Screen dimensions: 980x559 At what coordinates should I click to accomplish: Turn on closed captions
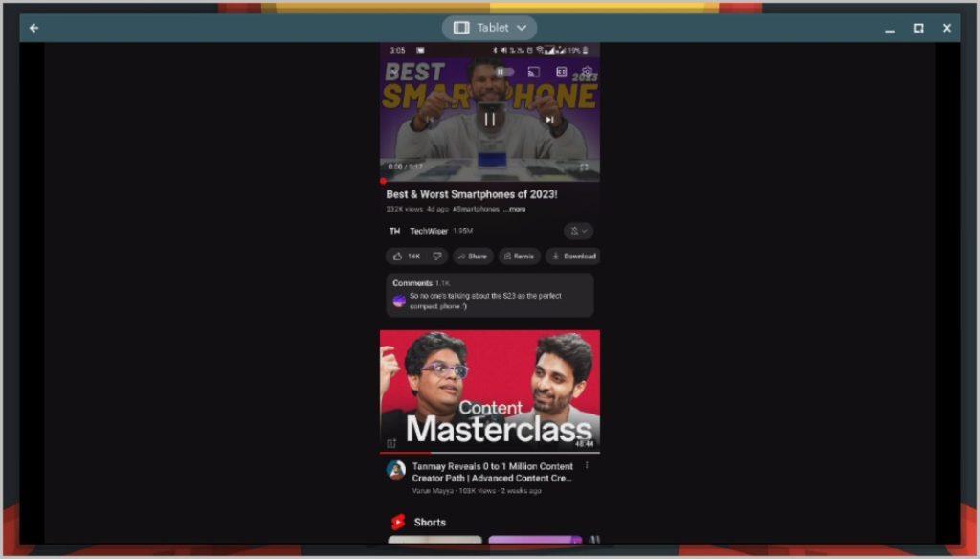(x=561, y=72)
